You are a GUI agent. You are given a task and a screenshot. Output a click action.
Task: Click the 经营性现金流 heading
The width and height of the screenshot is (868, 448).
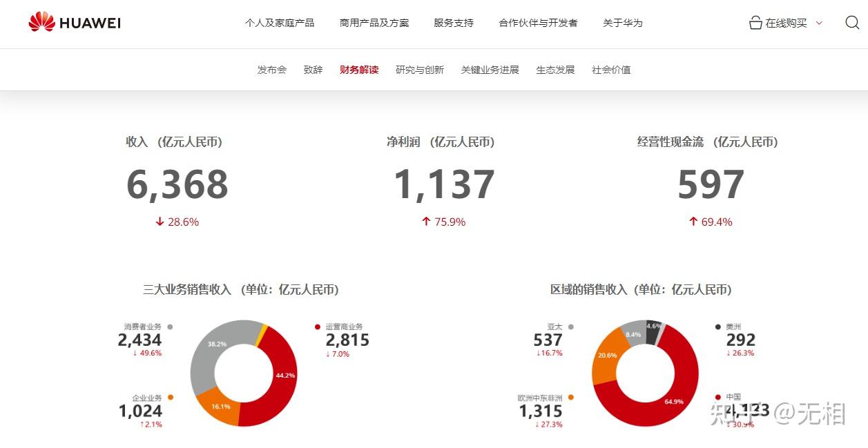tap(707, 142)
